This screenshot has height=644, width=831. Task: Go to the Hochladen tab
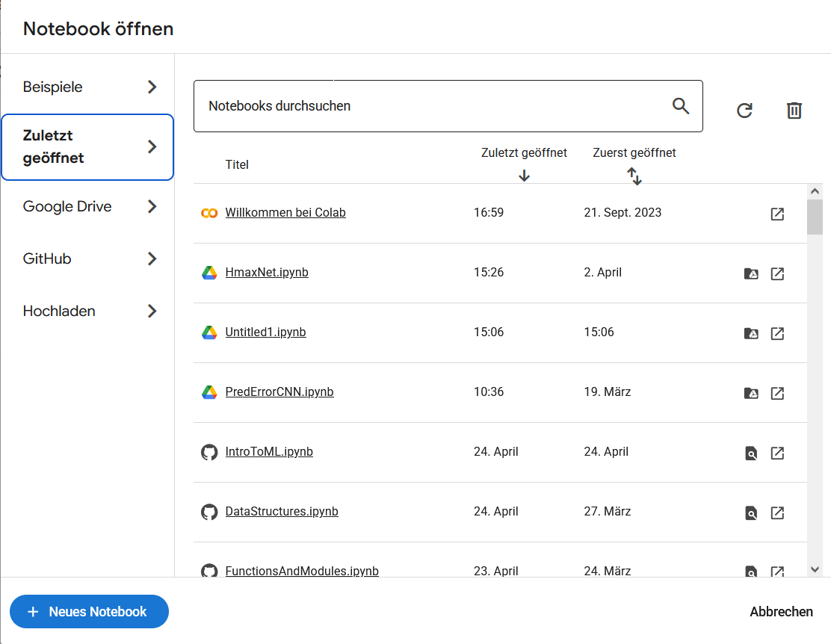tap(87, 311)
